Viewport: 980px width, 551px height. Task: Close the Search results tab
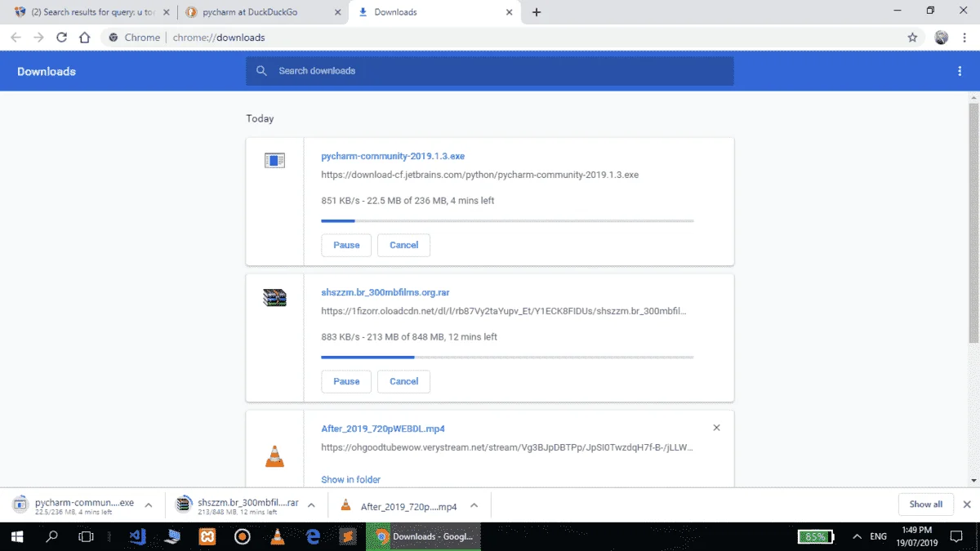tap(167, 12)
